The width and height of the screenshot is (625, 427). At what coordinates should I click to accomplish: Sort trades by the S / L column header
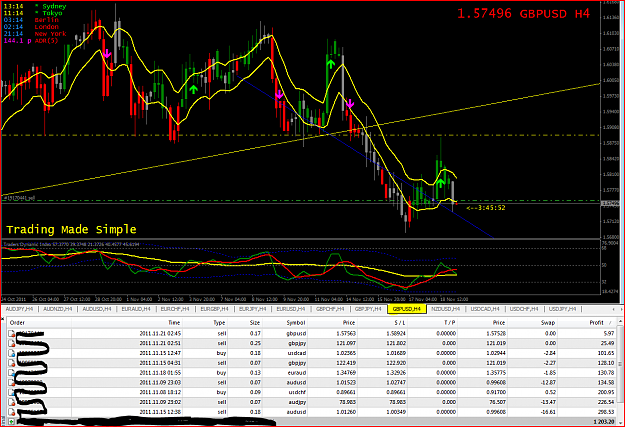(400, 323)
